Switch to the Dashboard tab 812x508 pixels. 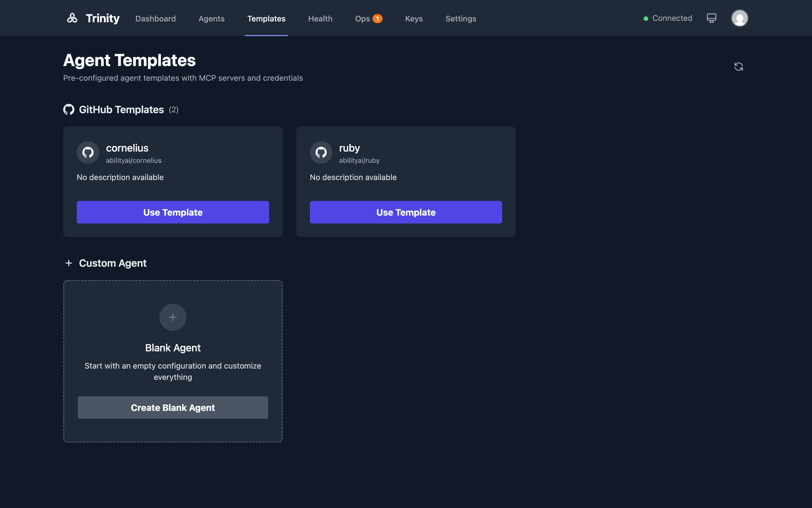point(155,19)
